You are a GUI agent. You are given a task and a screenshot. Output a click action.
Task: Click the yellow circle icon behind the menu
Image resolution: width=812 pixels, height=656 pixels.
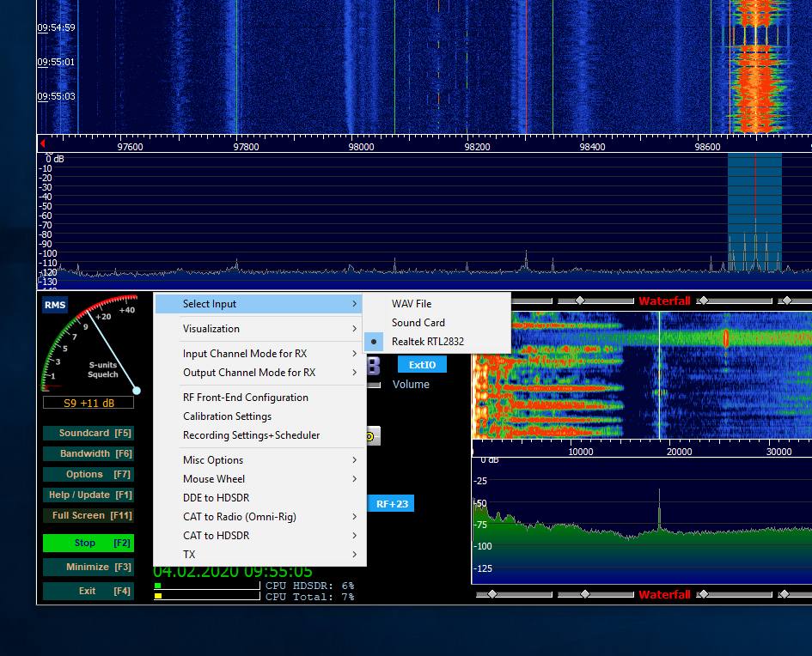[x=370, y=436]
